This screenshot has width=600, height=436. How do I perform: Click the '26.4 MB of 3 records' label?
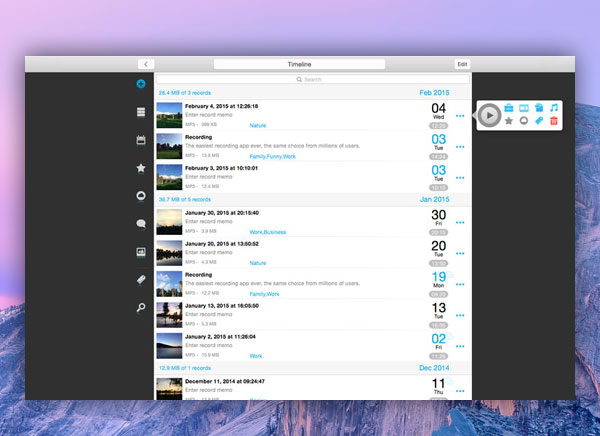(184, 93)
